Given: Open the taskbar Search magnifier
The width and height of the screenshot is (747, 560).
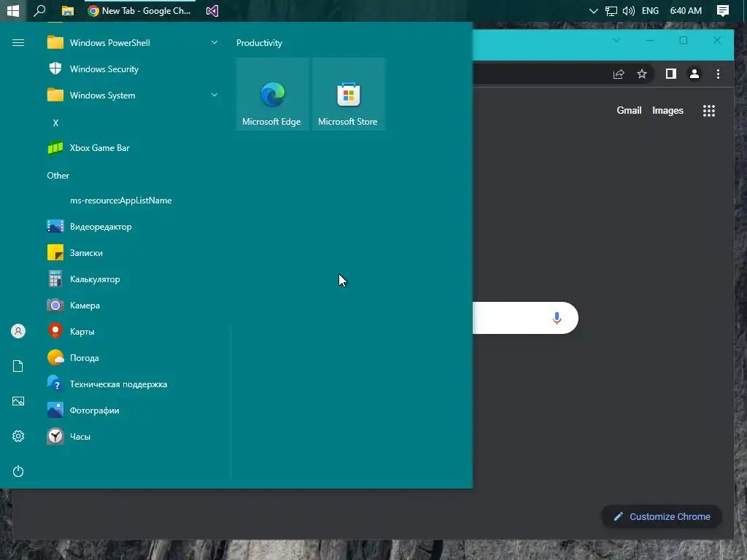Looking at the screenshot, I should 39,10.
